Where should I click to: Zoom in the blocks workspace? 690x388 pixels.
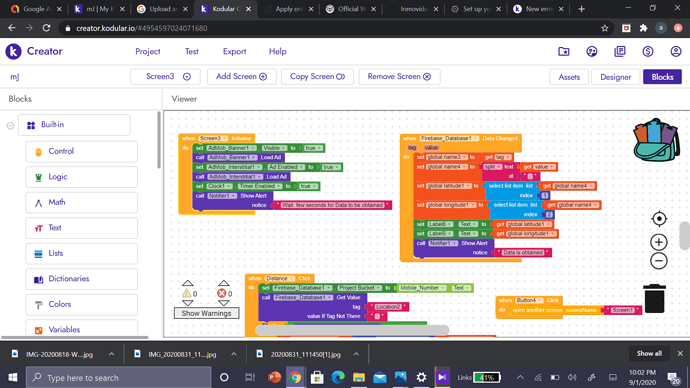click(659, 242)
